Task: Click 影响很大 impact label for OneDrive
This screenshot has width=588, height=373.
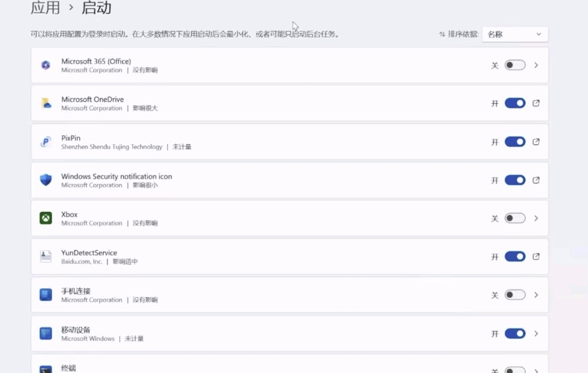Action: pos(145,108)
